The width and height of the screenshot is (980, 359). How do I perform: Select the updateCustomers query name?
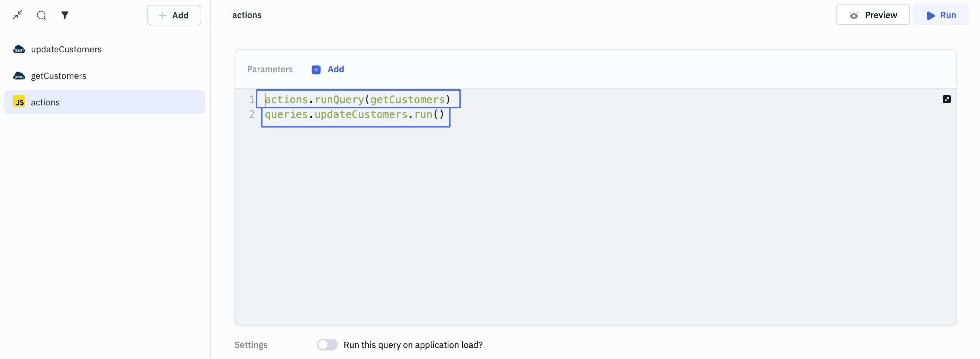tap(66, 49)
